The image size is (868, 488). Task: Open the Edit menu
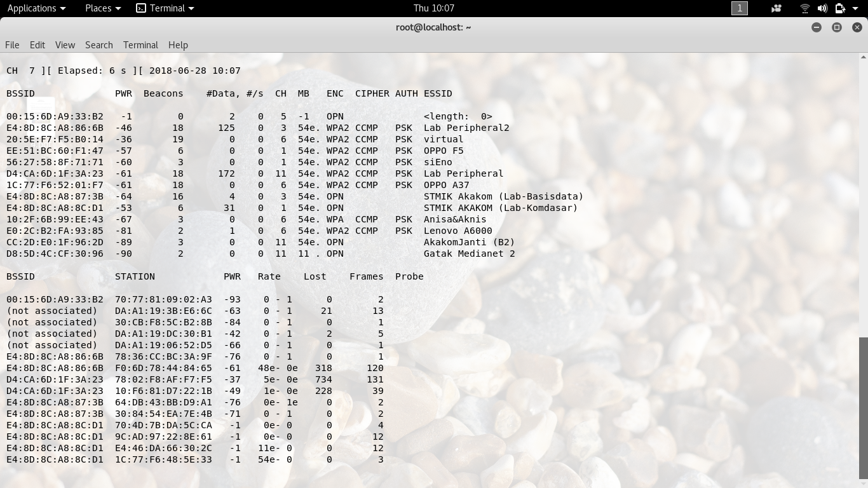[37, 45]
